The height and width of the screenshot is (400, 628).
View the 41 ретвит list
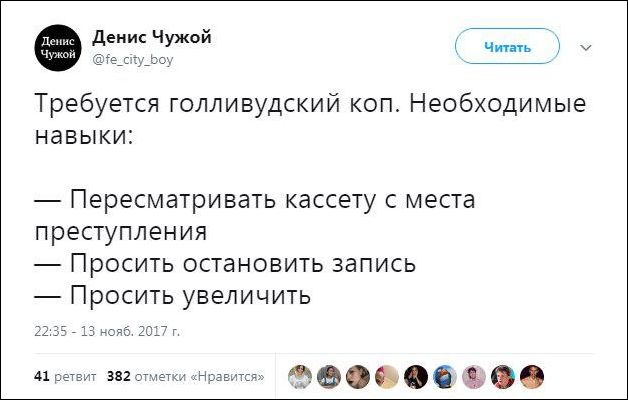(64, 376)
